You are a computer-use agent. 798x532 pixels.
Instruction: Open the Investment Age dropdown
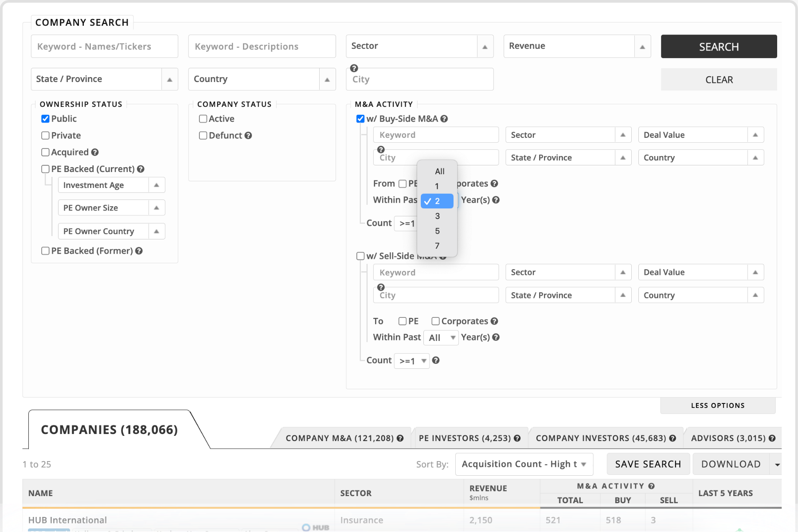111,185
